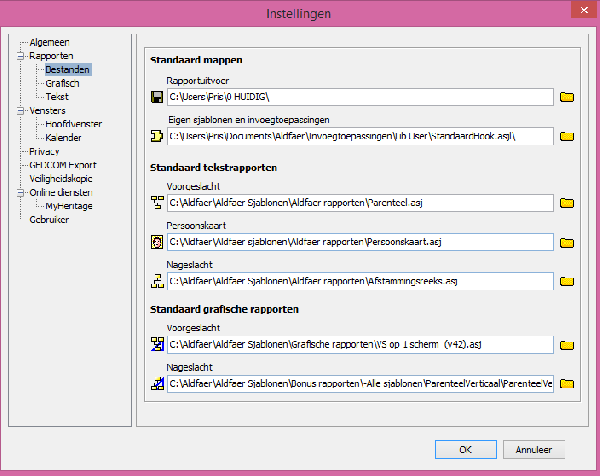Image resolution: width=600 pixels, height=476 pixels.
Task: Click folder icon for graphical Nageslacht report
Action: 567,383
